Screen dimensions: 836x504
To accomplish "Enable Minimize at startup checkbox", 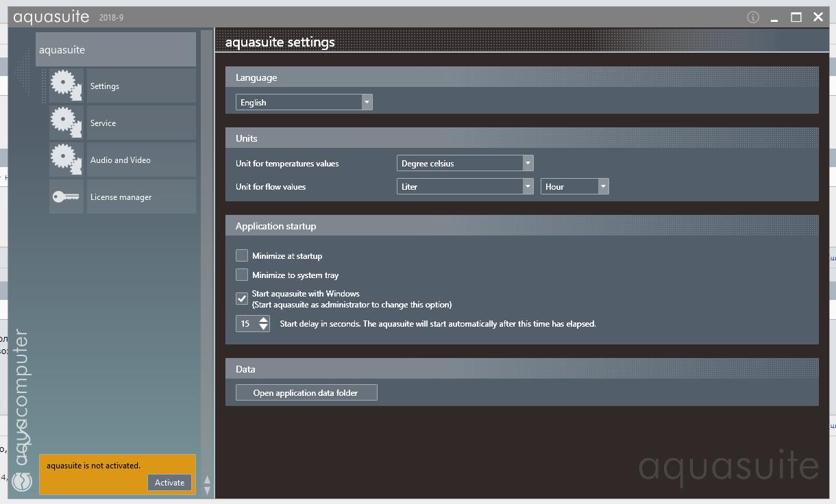I will pos(242,255).
